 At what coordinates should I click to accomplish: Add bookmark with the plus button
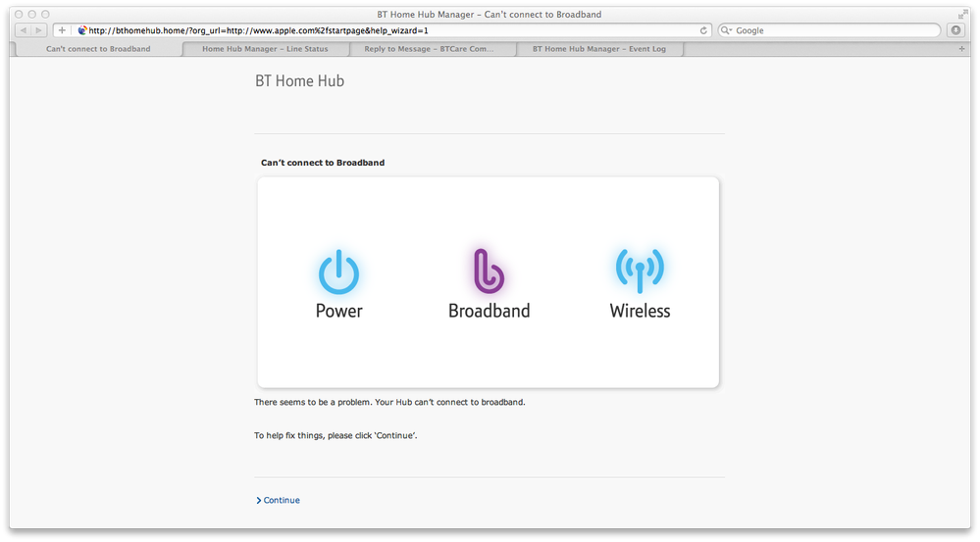pos(61,30)
